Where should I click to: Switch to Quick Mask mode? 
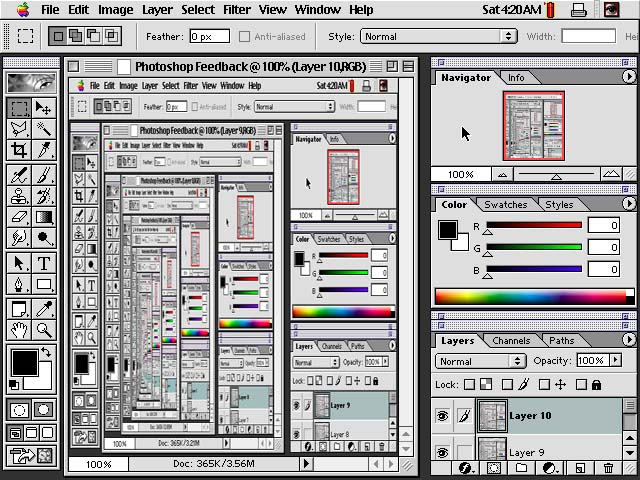click(x=43, y=409)
